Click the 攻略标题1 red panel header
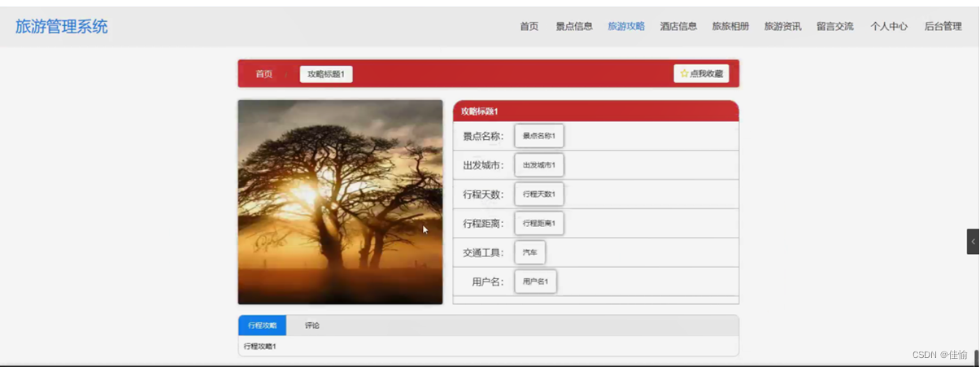 pyautogui.click(x=595, y=111)
